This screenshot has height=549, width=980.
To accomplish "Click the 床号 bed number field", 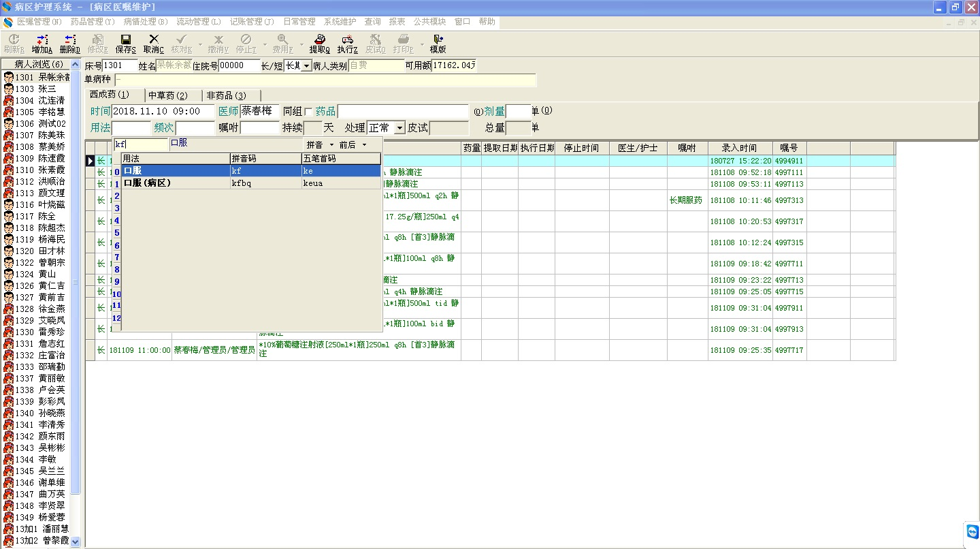I will pos(120,66).
